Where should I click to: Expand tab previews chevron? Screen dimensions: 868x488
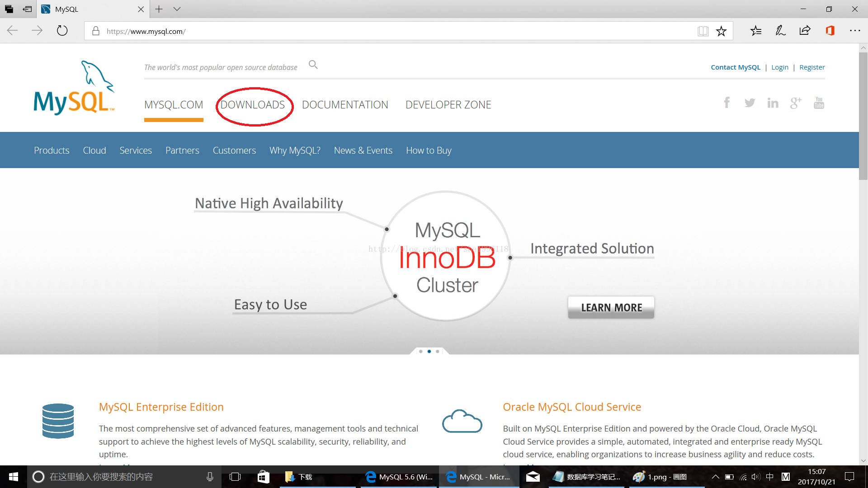[x=177, y=9]
